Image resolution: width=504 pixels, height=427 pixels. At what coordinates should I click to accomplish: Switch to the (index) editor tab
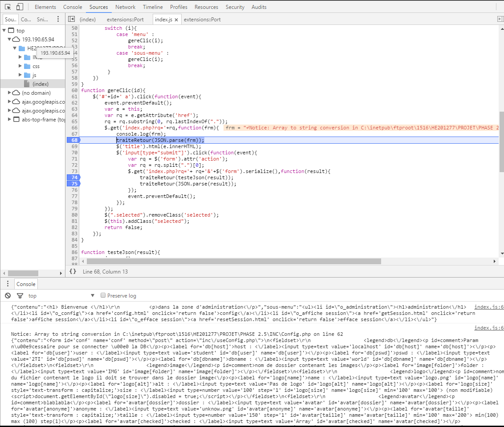pos(88,19)
